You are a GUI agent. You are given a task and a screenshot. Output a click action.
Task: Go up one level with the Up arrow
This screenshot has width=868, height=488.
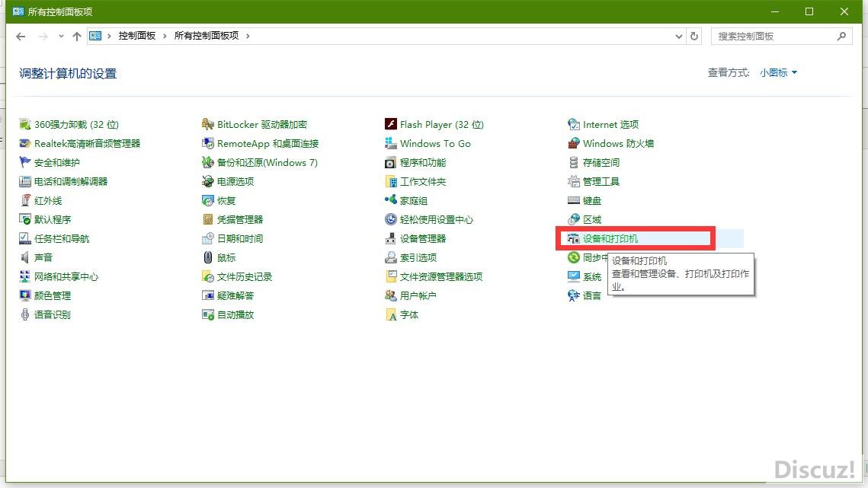coord(77,36)
